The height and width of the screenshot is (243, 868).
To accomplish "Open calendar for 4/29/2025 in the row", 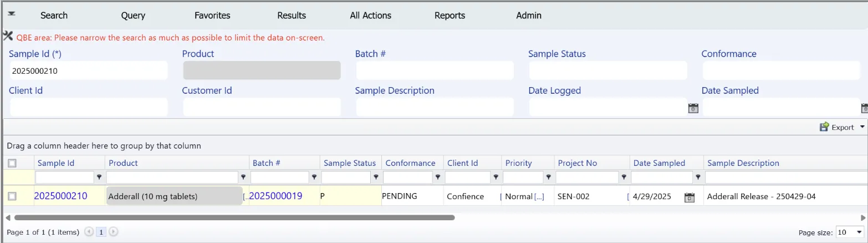I will tap(690, 197).
